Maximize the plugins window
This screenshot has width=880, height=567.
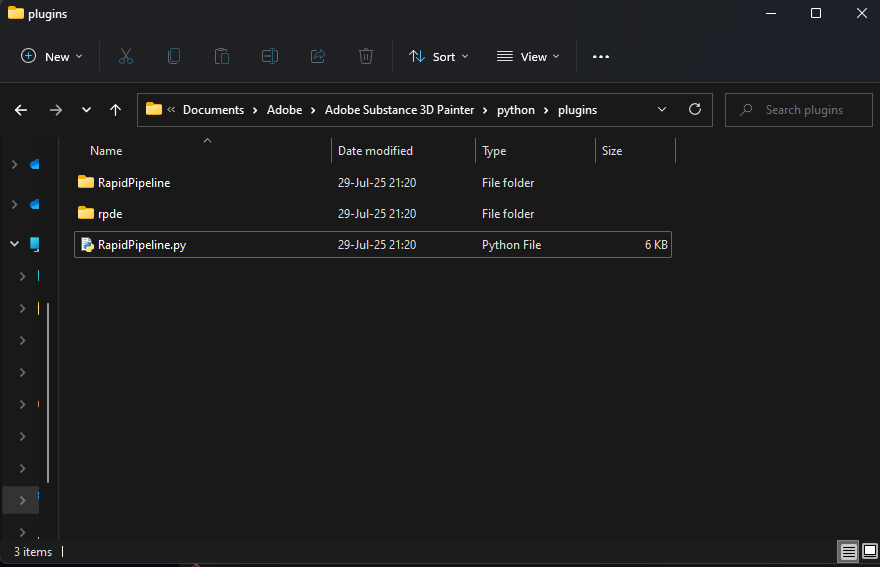(816, 13)
